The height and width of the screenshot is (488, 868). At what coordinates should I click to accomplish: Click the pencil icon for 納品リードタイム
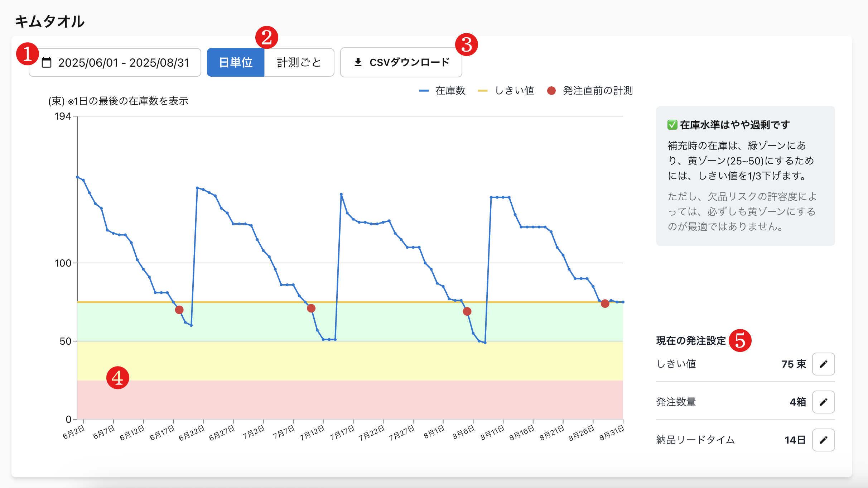coord(823,440)
